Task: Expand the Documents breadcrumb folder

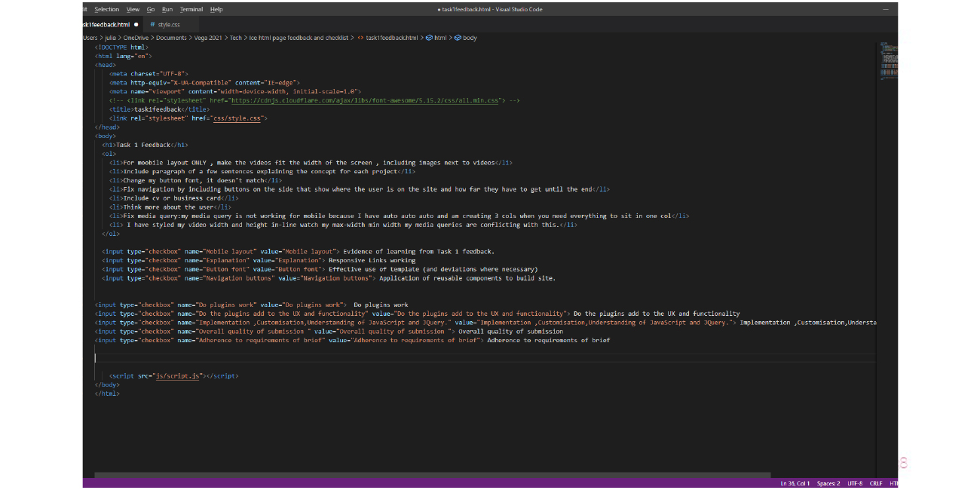Action: [x=171, y=38]
